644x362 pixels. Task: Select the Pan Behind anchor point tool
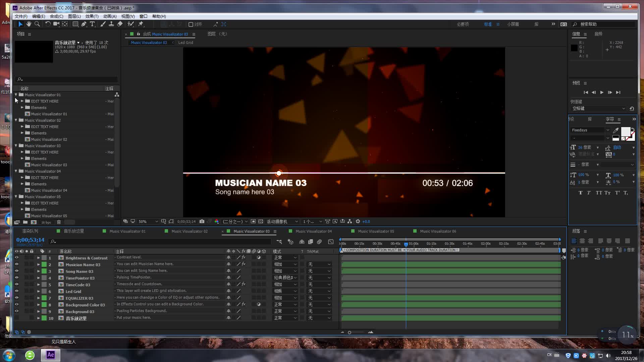click(x=65, y=24)
